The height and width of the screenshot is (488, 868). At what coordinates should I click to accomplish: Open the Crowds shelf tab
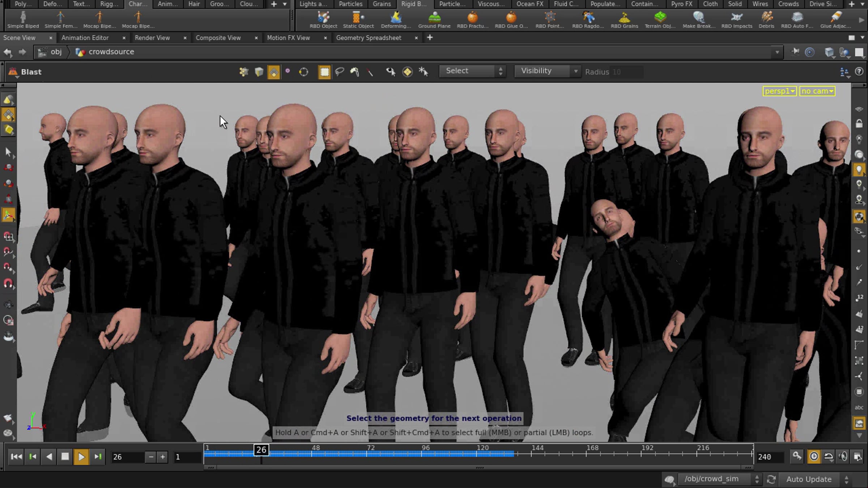(788, 4)
